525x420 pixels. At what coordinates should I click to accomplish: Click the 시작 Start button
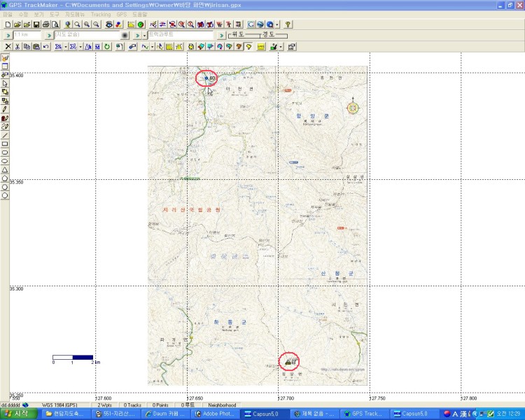coord(19,414)
